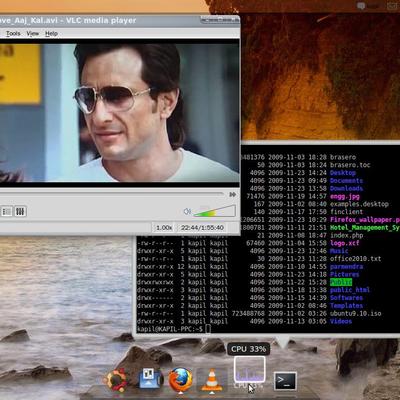Click the VLC seek bar
This screenshot has height=400, width=400.
[112, 194]
